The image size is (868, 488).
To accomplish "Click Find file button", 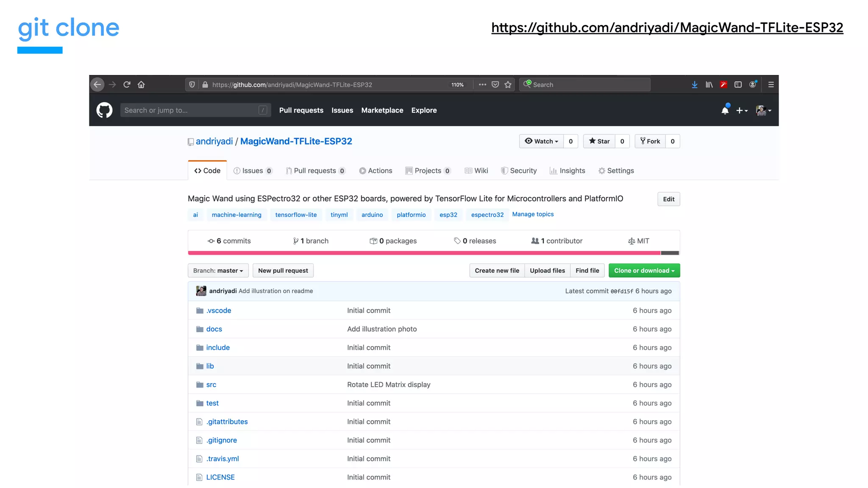I will pyautogui.click(x=587, y=270).
